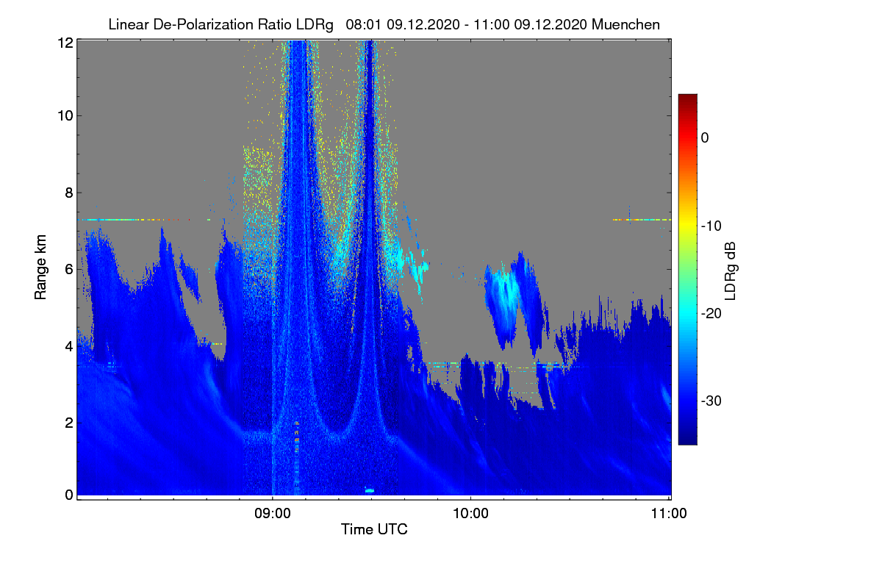This screenshot has height=588, width=882.
Task: Click the '10:00' time tick label
Action: (x=471, y=513)
